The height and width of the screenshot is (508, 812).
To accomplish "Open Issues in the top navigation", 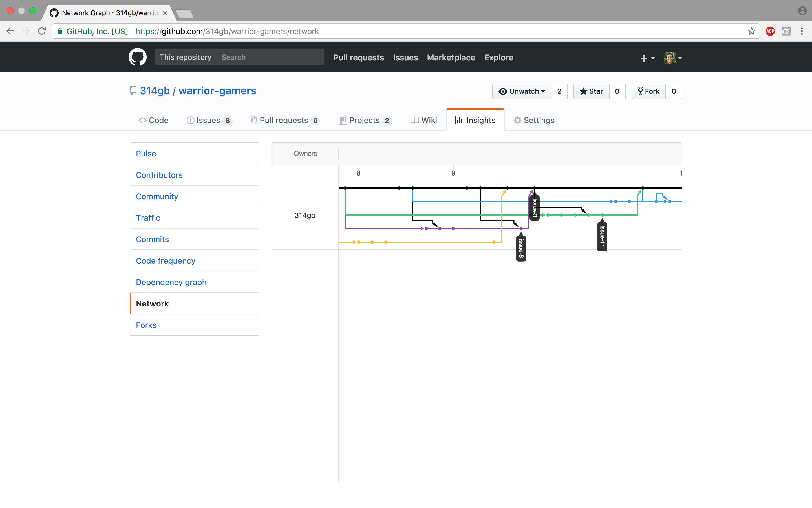I will tap(405, 58).
